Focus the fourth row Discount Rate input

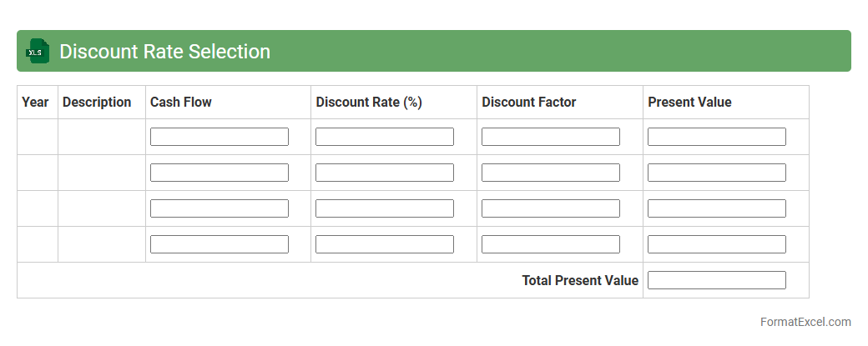point(385,244)
